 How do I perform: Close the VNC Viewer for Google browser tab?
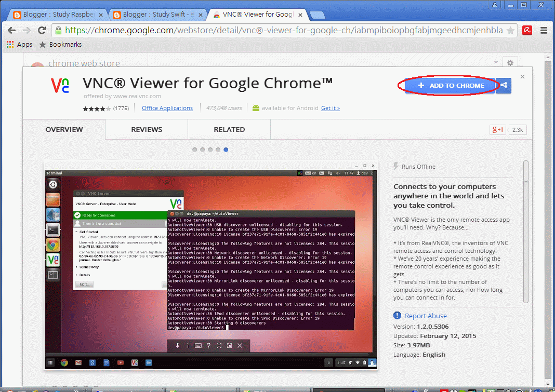click(300, 15)
